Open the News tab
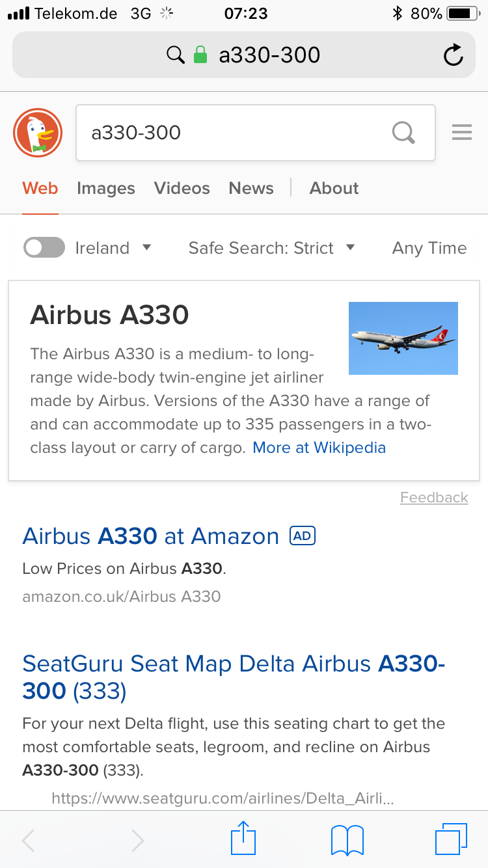Viewport: 488px width, 868px height. (x=251, y=188)
